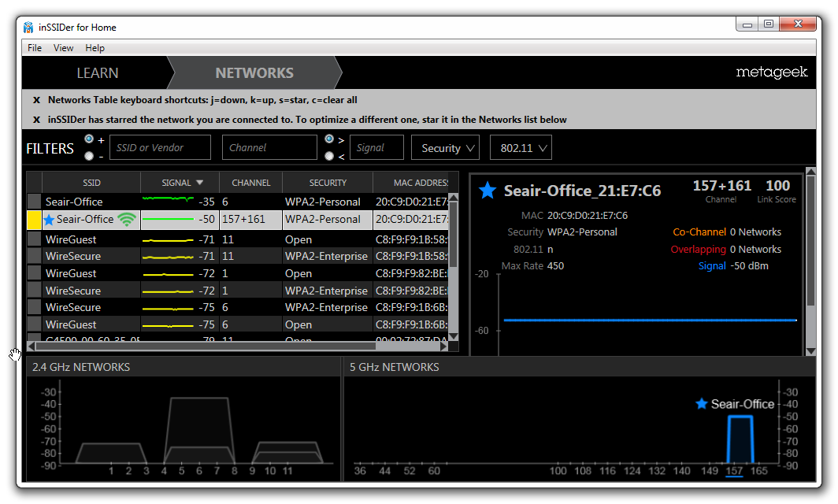Select the less-than signal radio button
The width and height of the screenshot is (838, 504).
click(329, 155)
